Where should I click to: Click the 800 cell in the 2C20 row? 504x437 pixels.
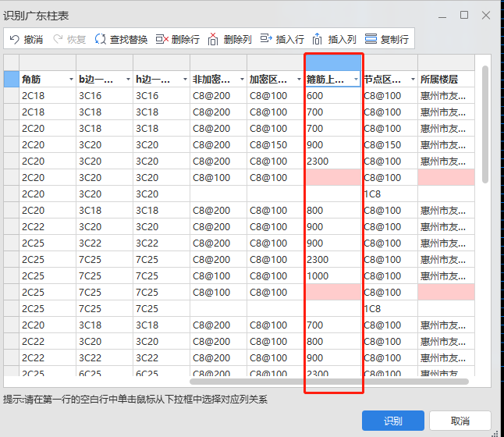click(x=333, y=210)
